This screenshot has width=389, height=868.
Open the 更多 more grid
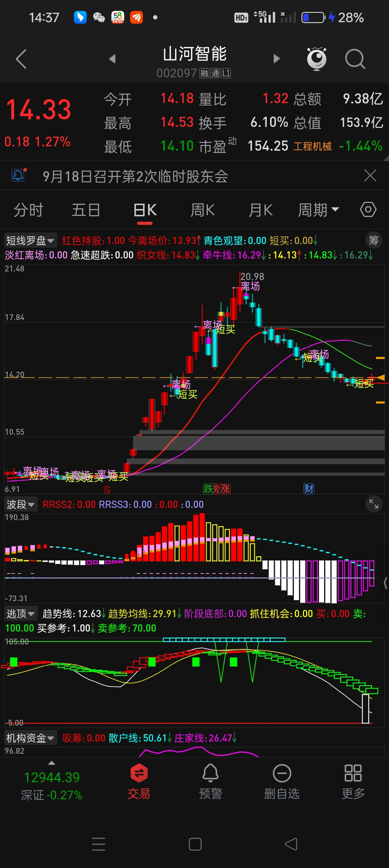pos(353,781)
